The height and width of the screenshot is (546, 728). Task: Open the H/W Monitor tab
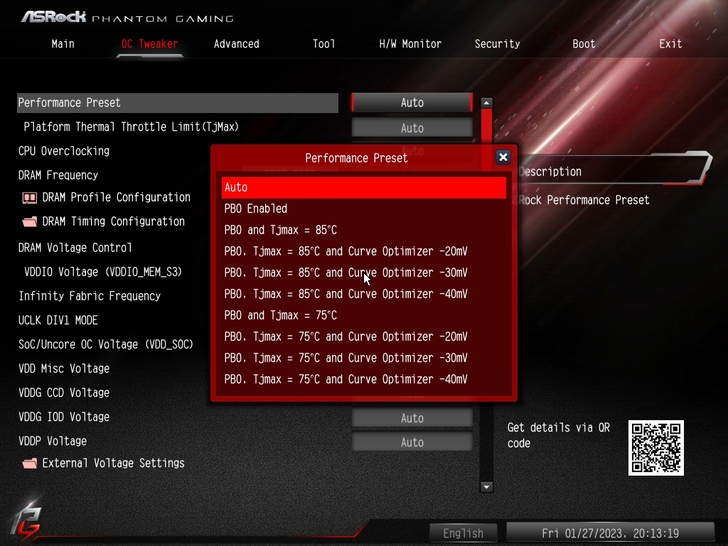410,44
